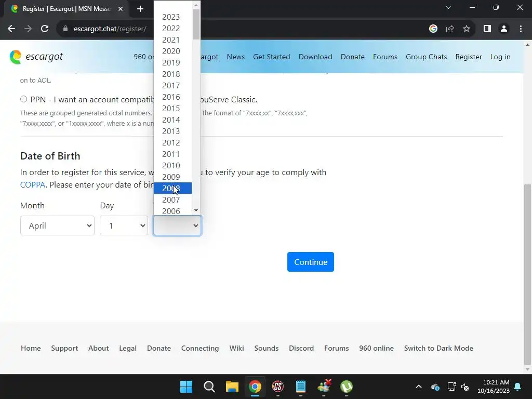Click the display network tray icon
This screenshot has width=532, height=399.
pos(451,387)
